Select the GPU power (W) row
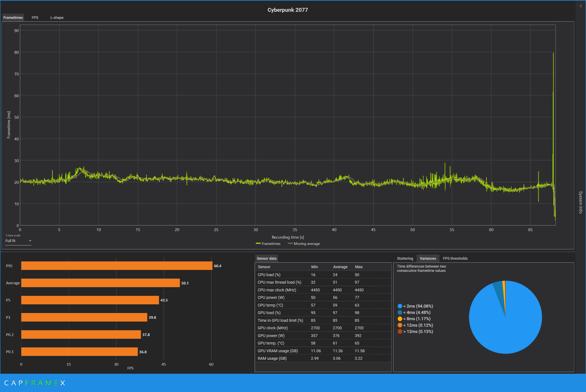This screenshot has height=392, width=586. 323,336
